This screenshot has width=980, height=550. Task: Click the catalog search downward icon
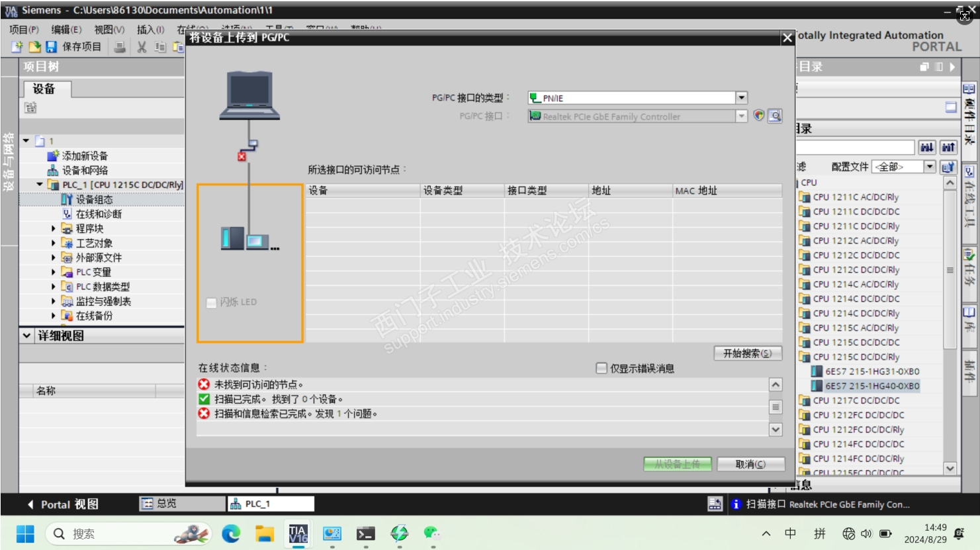[927, 147]
